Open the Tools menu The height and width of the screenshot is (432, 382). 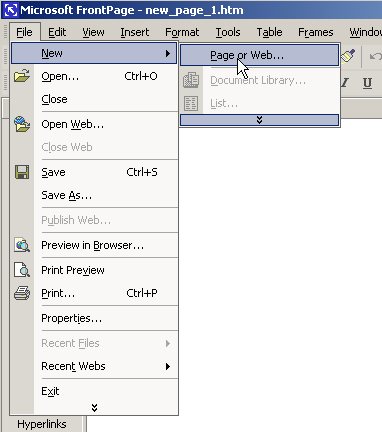click(x=228, y=32)
